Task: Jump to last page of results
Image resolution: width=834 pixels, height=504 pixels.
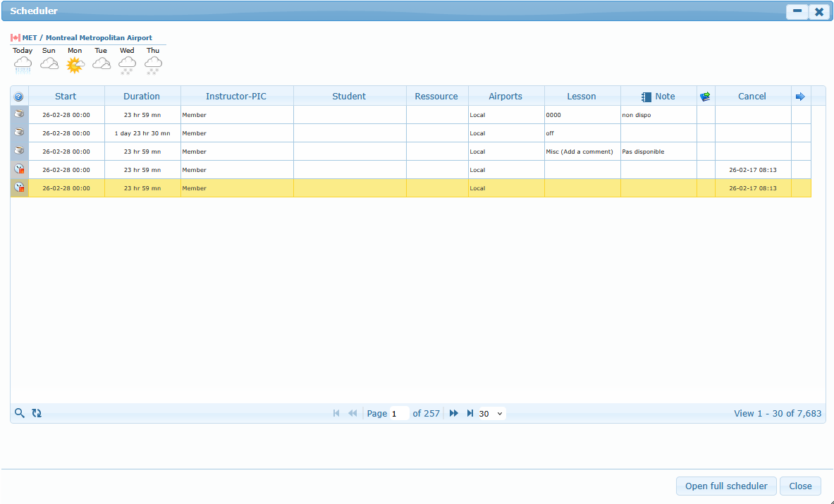Action: pyautogui.click(x=470, y=413)
